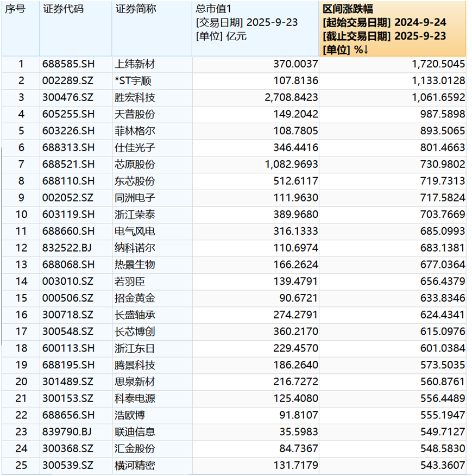Click stock code 603119.SH
Screen dimensions: 472x476
[x=68, y=215]
